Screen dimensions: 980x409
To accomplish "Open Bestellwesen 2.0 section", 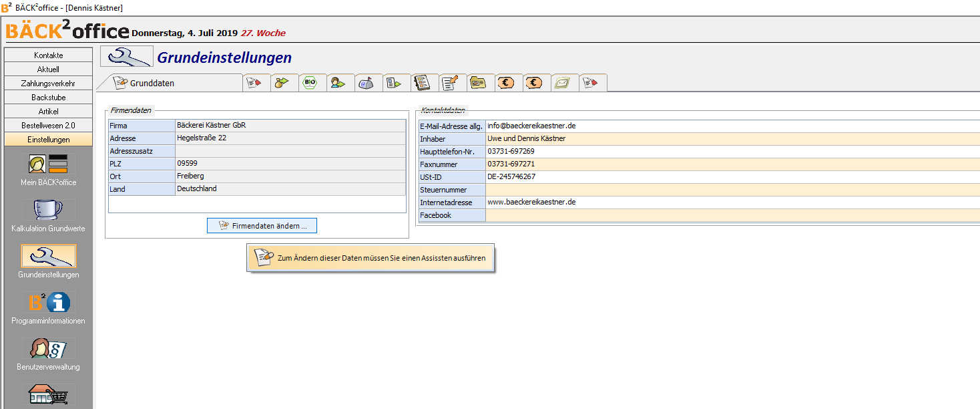I will (x=48, y=126).
